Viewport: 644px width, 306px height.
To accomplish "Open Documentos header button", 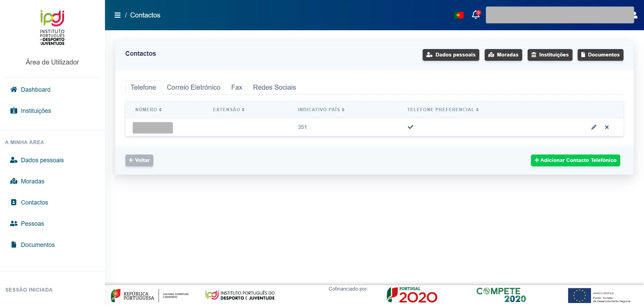I will [x=600, y=55].
